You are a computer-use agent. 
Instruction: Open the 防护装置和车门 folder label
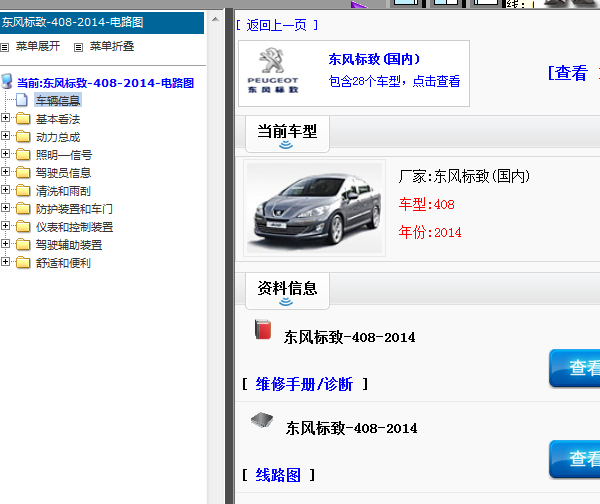[74, 209]
